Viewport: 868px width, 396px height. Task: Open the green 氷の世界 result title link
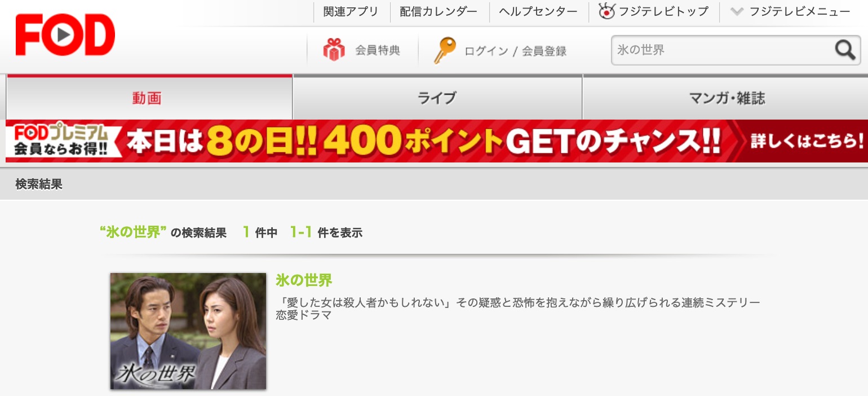[304, 280]
